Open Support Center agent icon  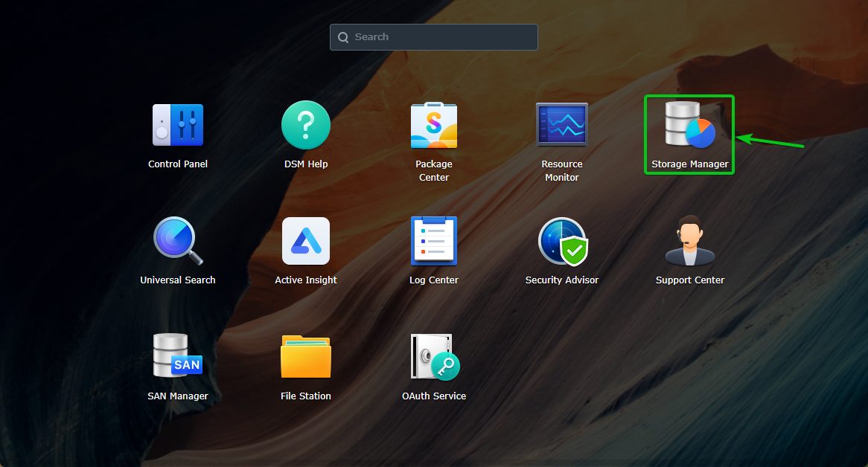[x=689, y=241]
